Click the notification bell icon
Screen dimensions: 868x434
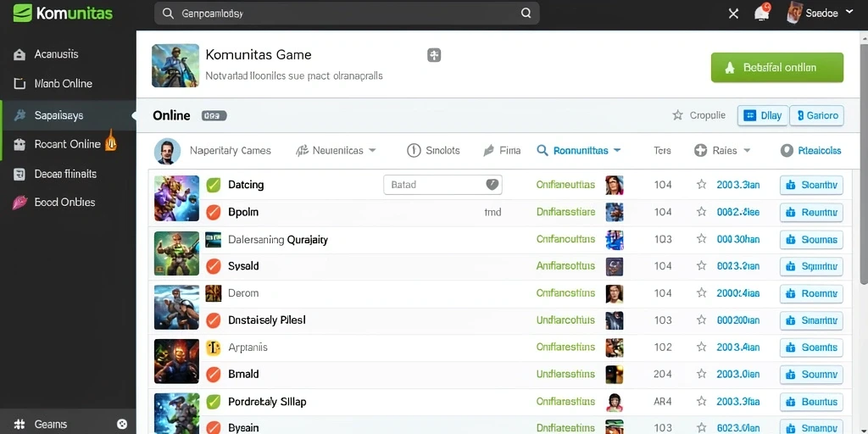pos(762,12)
